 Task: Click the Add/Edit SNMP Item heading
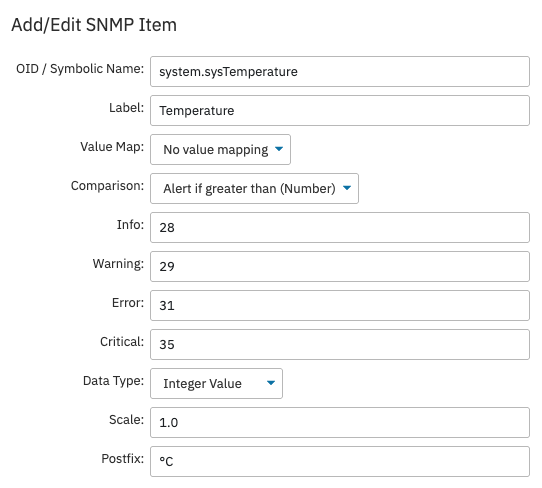click(x=94, y=25)
